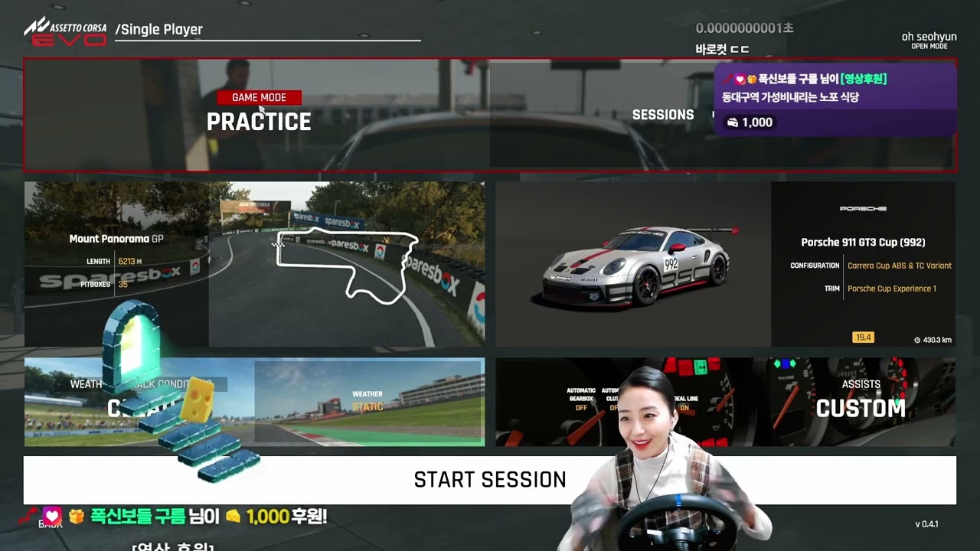This screenshot has height=551, width=980.
Task: Toggle the IDEAL LINE assist on
Action: pyautogui.click(x=684, y=403)
